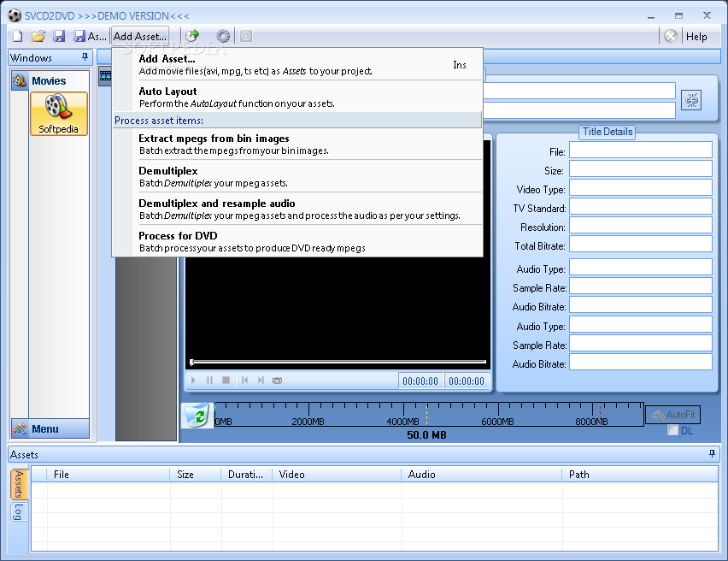The width and height of the screenshot is (728, 561).
Task: Click the Size field in Title Details
Action: tap(641, 168)
